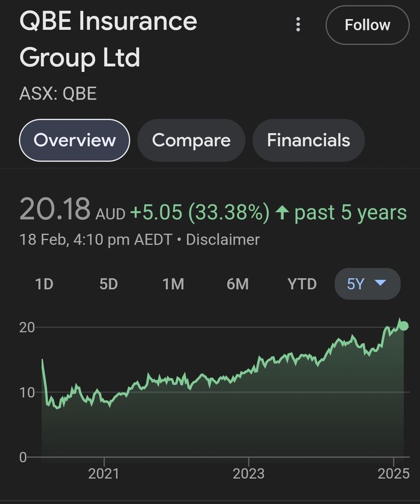Switch chart to 1M range
Image resolution: width=420 pixels, height=504 pixels.
[173, 284]
